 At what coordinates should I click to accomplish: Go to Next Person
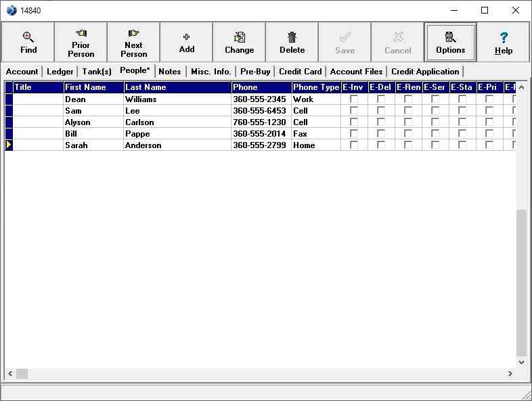pos(134,43)
